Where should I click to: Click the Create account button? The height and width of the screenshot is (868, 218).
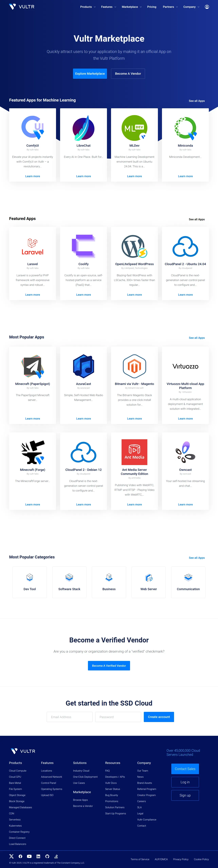point(159,717)
